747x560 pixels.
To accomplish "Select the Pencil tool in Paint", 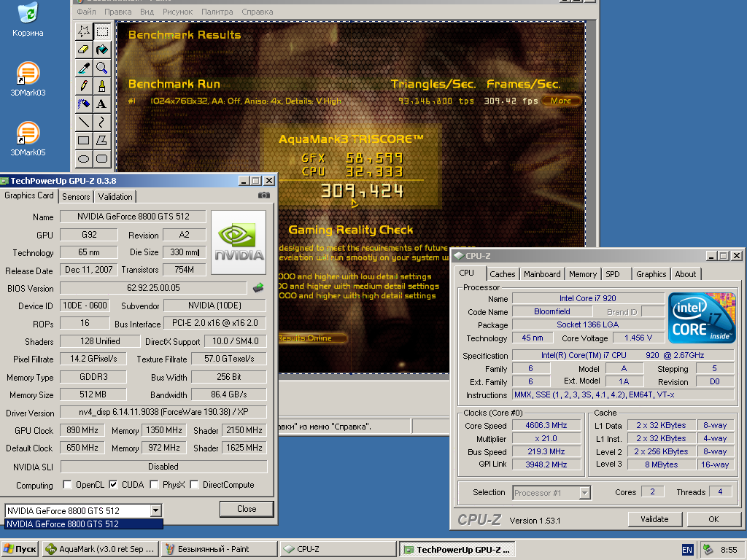I will pos(84,86).
